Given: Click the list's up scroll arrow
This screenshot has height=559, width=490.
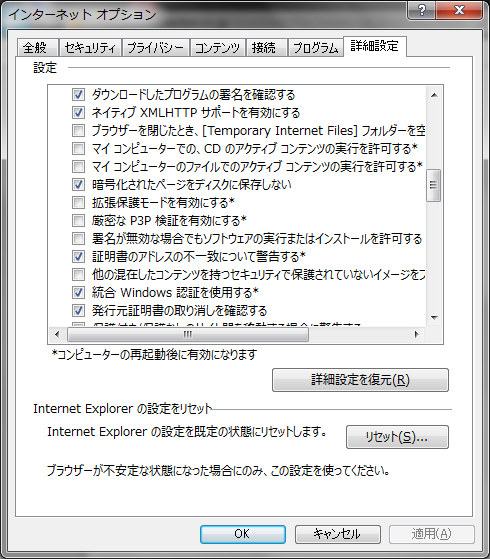Looking at the screenshot, I should pyautogui.click(x=434, y=95).
